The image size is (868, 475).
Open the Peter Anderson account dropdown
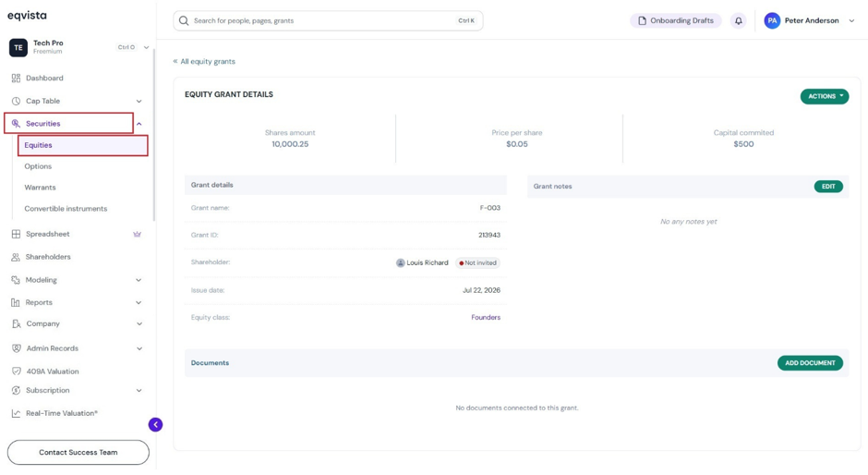click(x=852, y=20)
